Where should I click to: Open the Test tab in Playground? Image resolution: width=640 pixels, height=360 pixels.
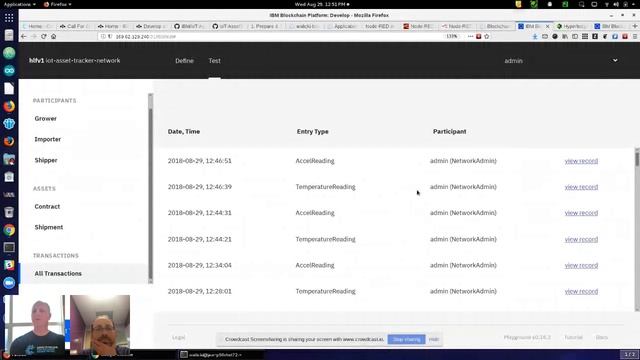click(x=215, y=60)
